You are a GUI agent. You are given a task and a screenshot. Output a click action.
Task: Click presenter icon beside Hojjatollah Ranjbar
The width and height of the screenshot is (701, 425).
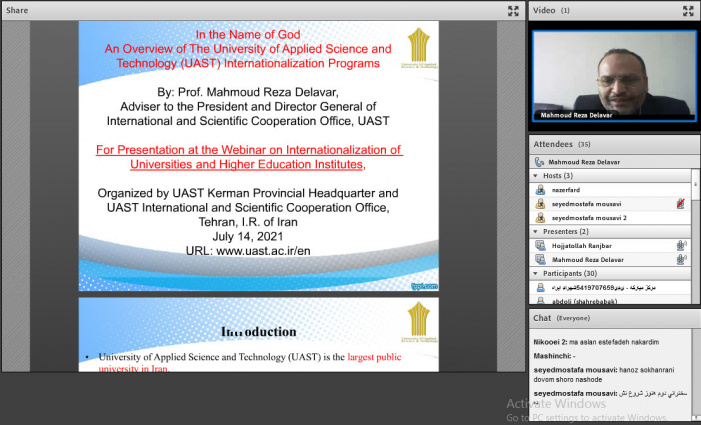(541, 245)
